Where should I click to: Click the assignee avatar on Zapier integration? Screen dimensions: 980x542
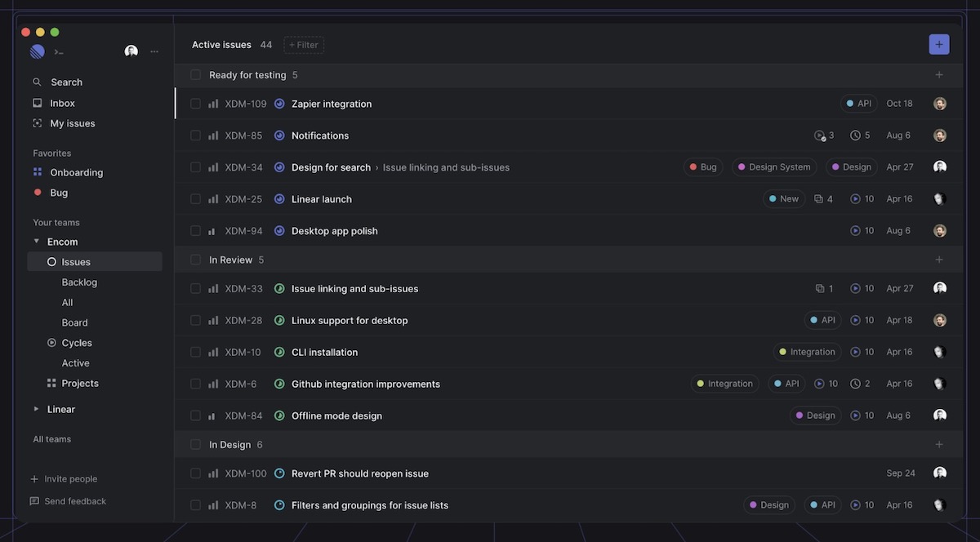click(x=939, y=104)
